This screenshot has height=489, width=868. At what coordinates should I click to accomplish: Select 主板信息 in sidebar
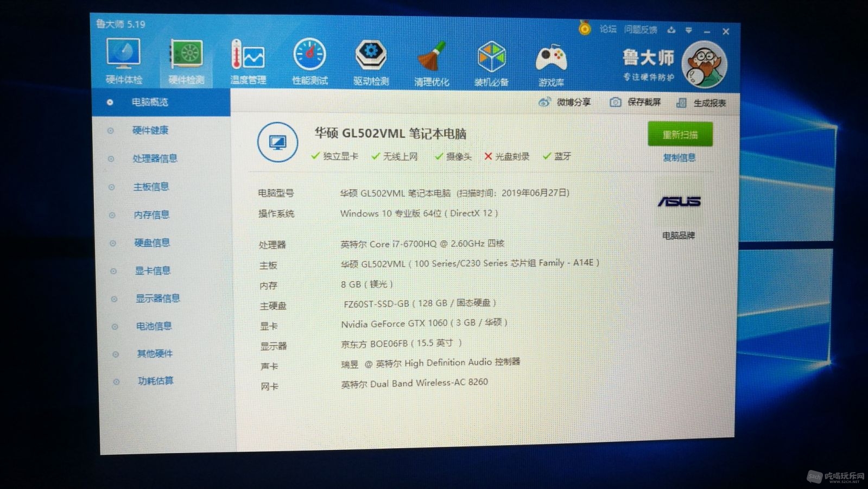coord(151,187)
